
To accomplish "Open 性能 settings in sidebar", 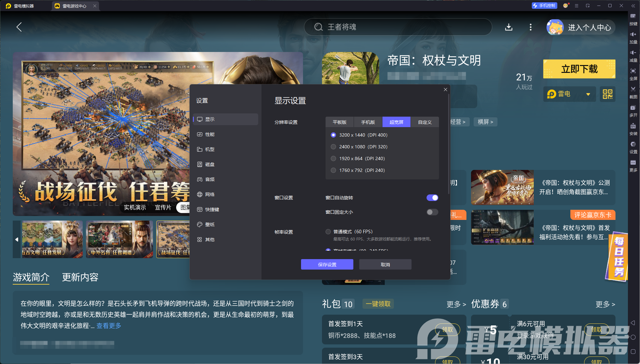I will pyautogui.click(x=210, y=134).
